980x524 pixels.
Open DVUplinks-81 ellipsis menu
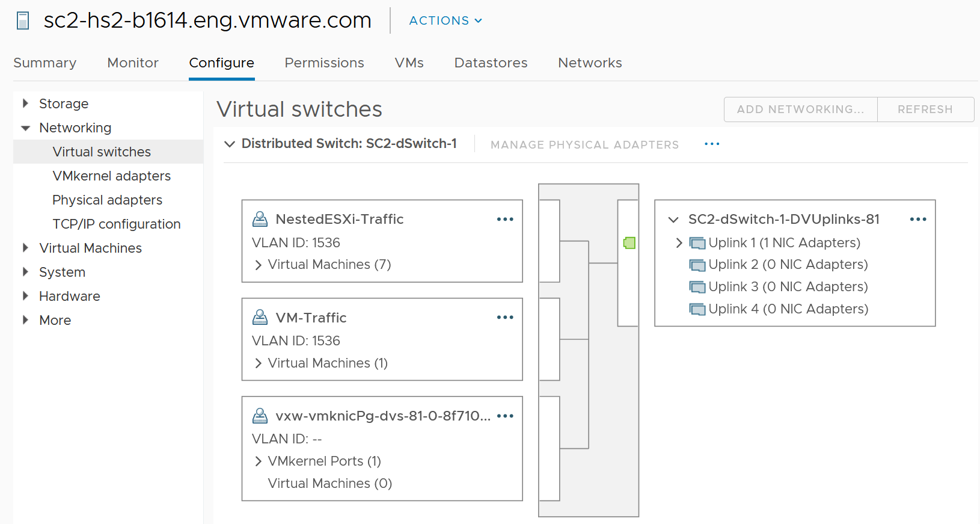918,219
